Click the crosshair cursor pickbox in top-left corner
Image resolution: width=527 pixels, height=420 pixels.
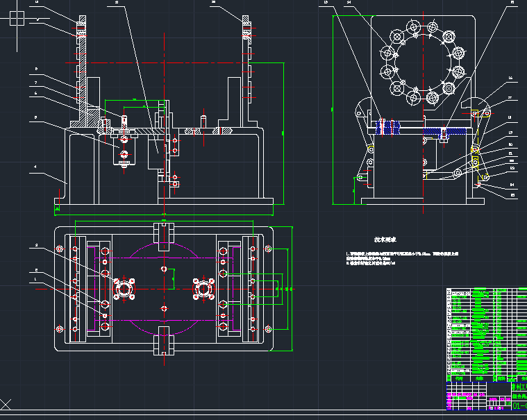17,19
